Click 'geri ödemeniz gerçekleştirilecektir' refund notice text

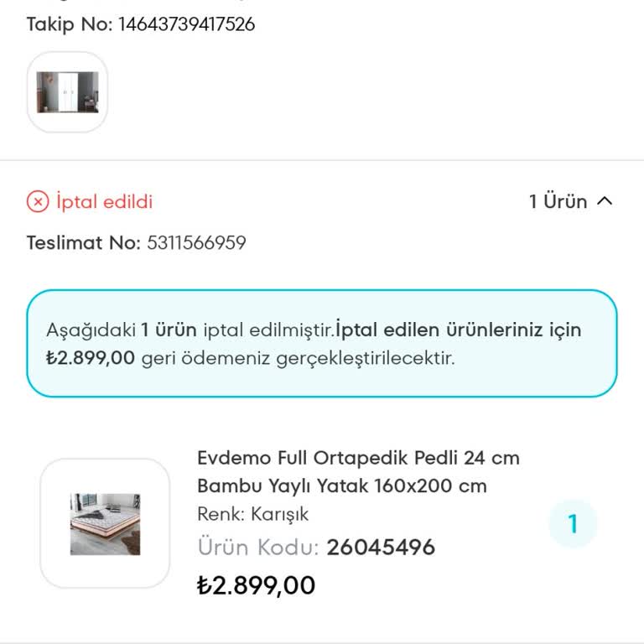298,358
